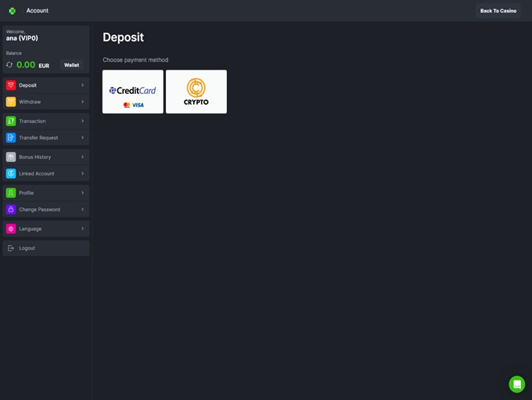The image size is (532, 400).
Task: Click the ana (VIP0) username text
Action: (x=22, y=38)
